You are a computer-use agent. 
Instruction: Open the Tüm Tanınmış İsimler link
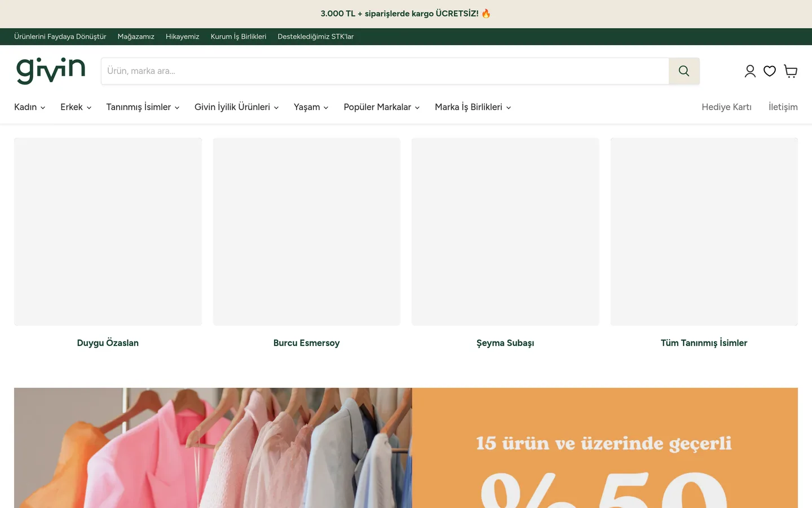point(704,343)
